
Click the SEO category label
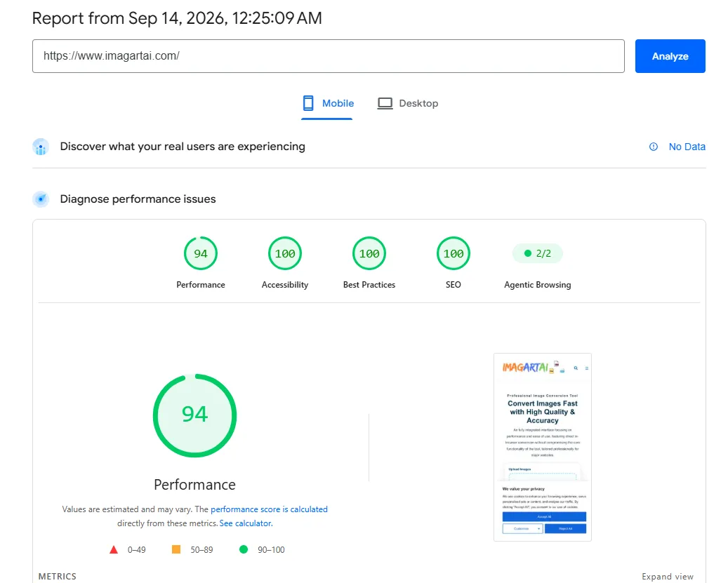tap(454, 285)
